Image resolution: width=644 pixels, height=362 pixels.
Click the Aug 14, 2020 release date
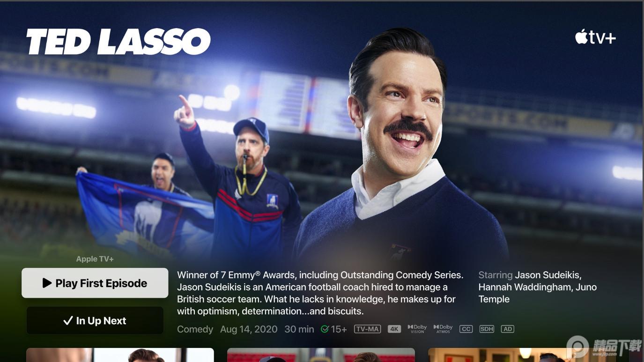tap(249, 329)
